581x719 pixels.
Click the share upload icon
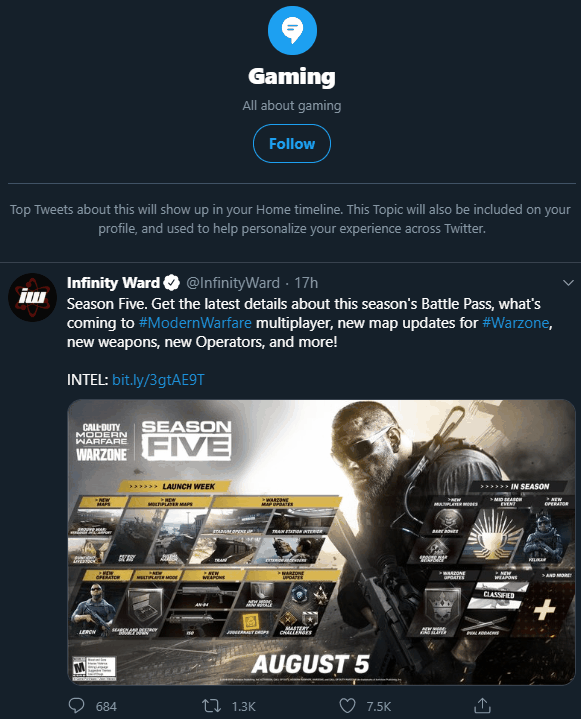[x=482, y=705]
